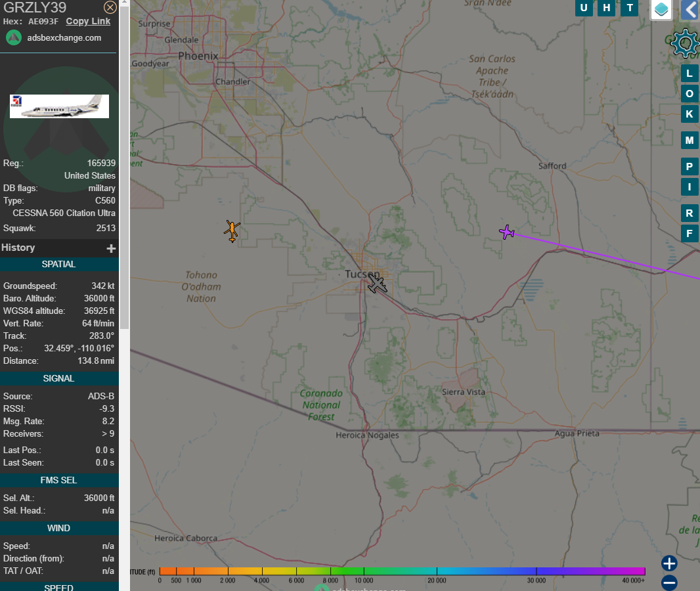This screenshot has width=700, height=591.
Task: Open map settings gear
Action: (x=684, y=43)
